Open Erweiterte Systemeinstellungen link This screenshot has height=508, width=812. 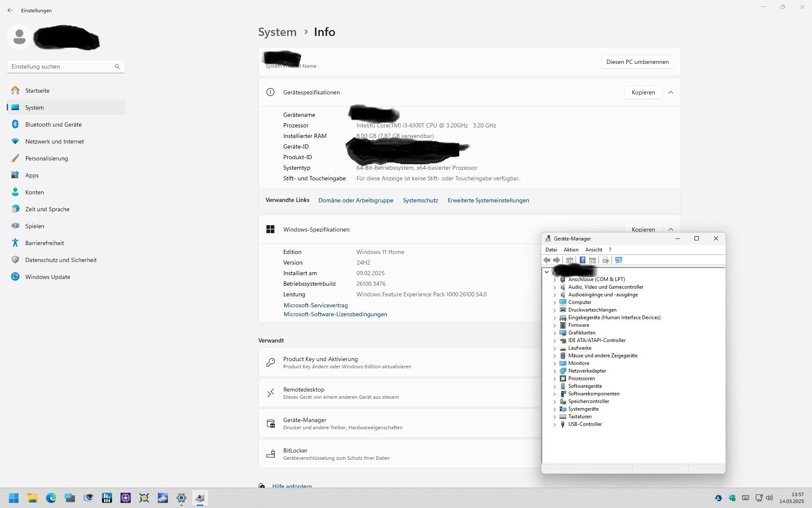point(488,200)
